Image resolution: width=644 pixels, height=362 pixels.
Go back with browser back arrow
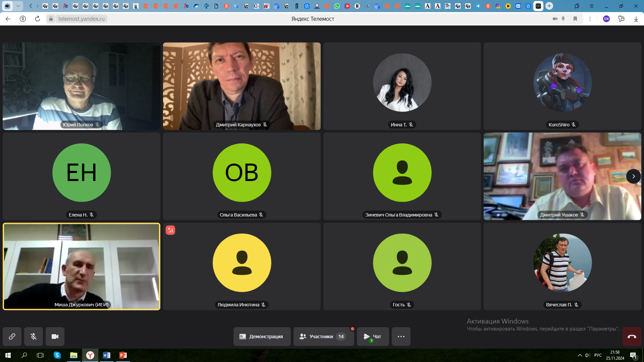point(8,19)
